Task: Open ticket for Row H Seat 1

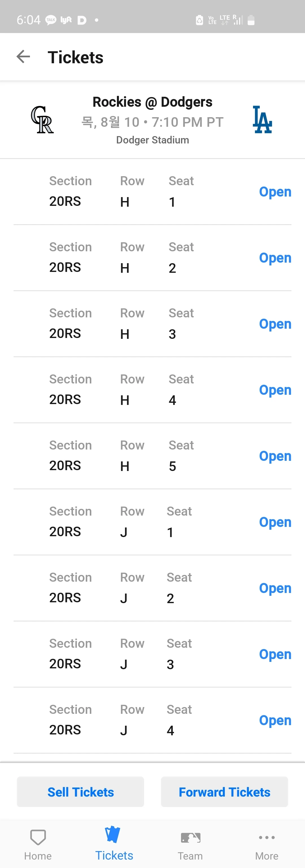Action: (x=275, y=192)
